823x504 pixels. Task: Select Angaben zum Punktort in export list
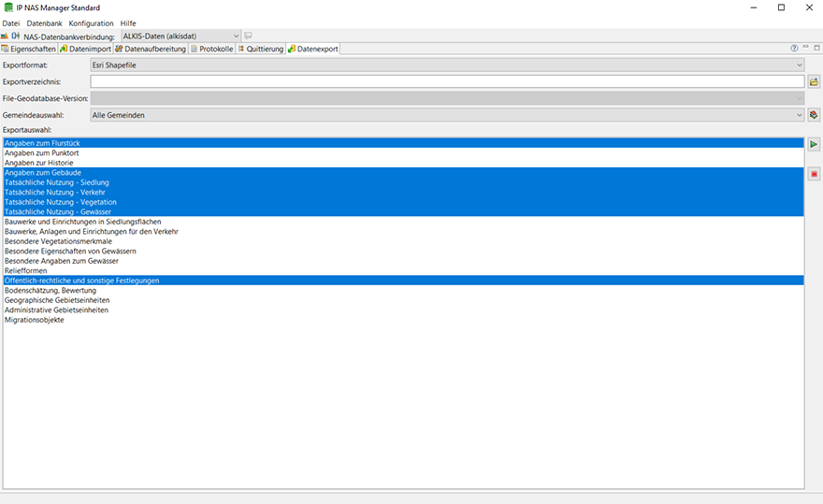(42, 152)
